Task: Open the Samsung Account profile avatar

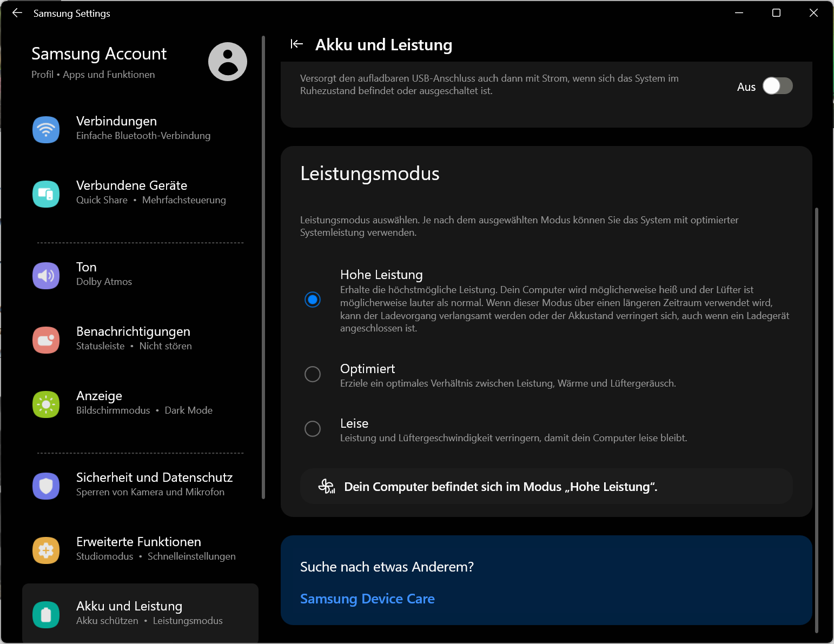Action: click(x=228, y=62)
